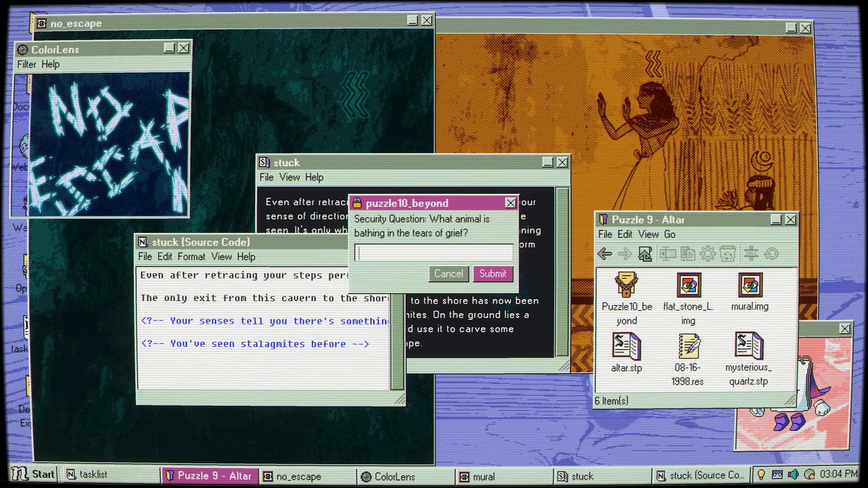The height and width of the screenshot is (488, 868).
Task: Open File menu in Puzzle 9 - Altar
Action: tap(605, 234)
